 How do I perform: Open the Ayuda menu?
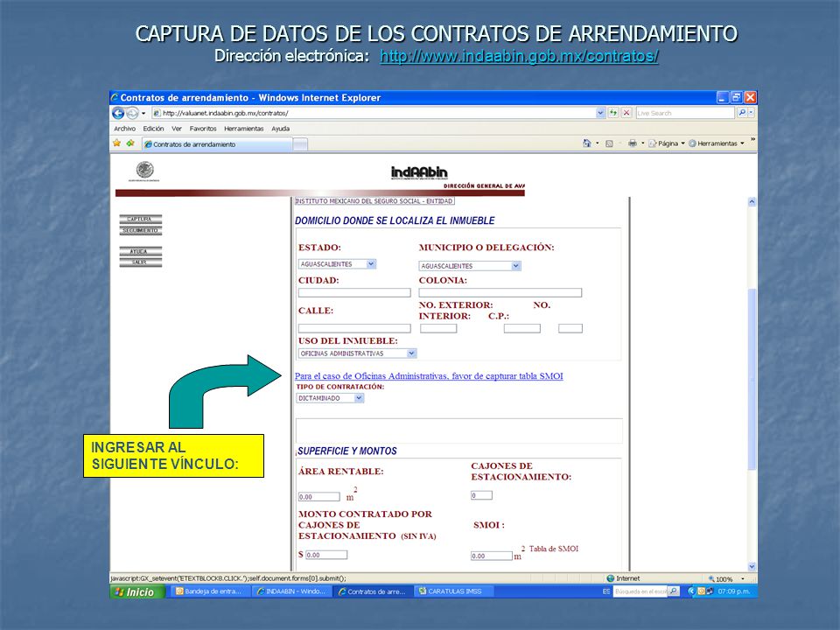(x=280, y=129)
